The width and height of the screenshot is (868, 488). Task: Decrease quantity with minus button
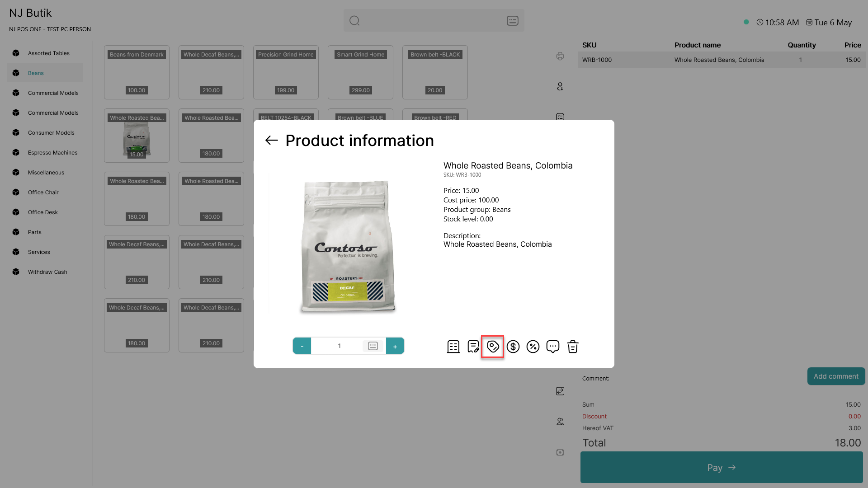tap(302, 346)
